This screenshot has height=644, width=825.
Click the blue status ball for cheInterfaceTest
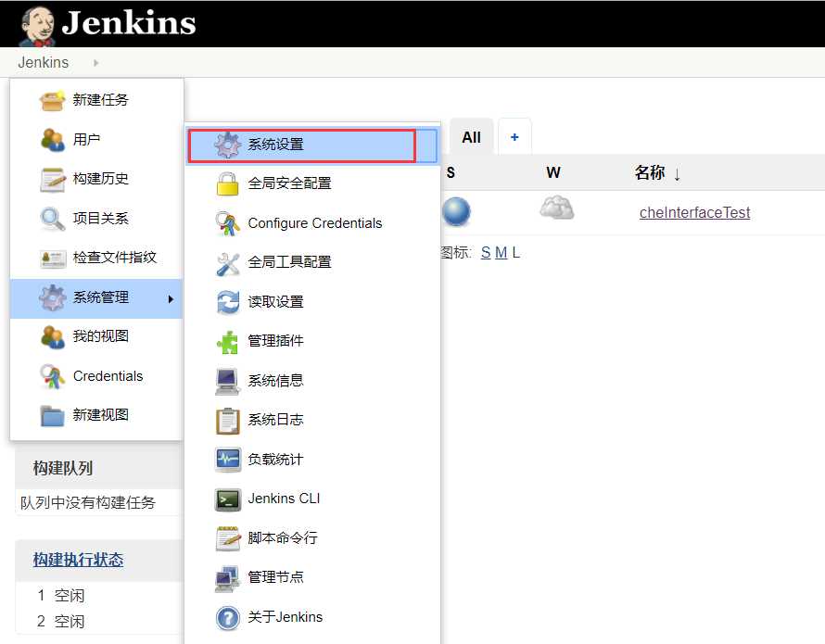click(456, 211)
